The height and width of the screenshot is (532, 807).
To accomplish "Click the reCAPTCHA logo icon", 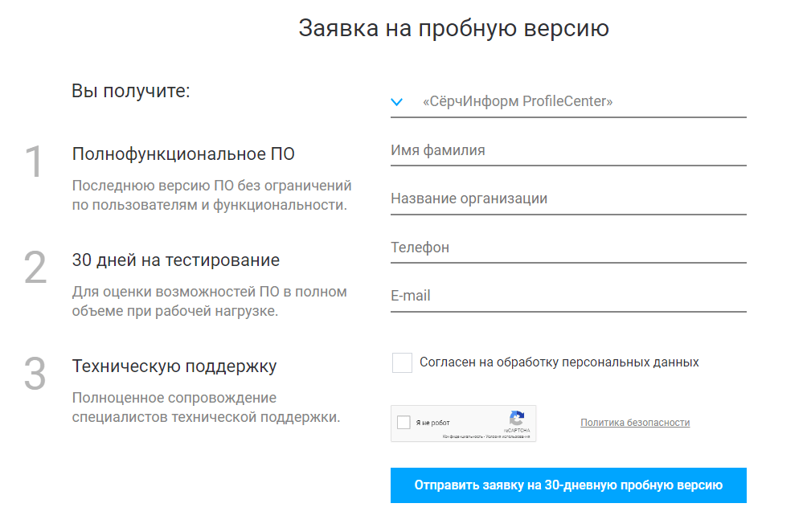I will pos(517,418).
